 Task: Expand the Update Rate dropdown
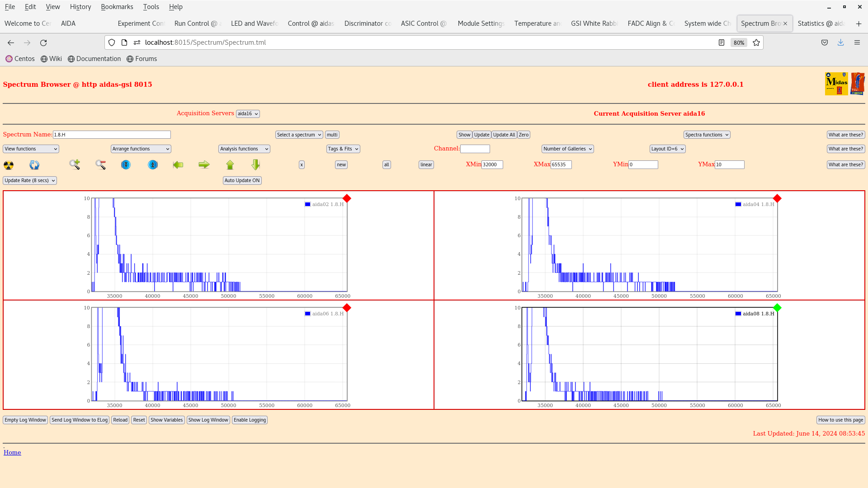pyautogui.click(x=30, y=180)
